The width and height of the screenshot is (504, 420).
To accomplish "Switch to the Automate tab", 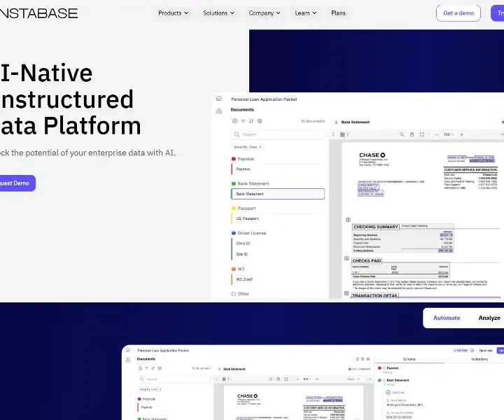I will [x=447, y=318].
